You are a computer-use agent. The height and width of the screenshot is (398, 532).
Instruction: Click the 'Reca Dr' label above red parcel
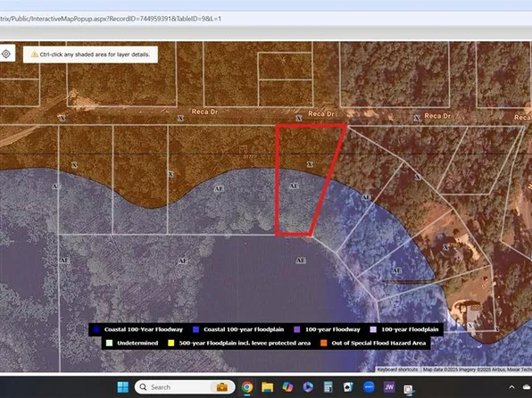click(x=321, y=114)
